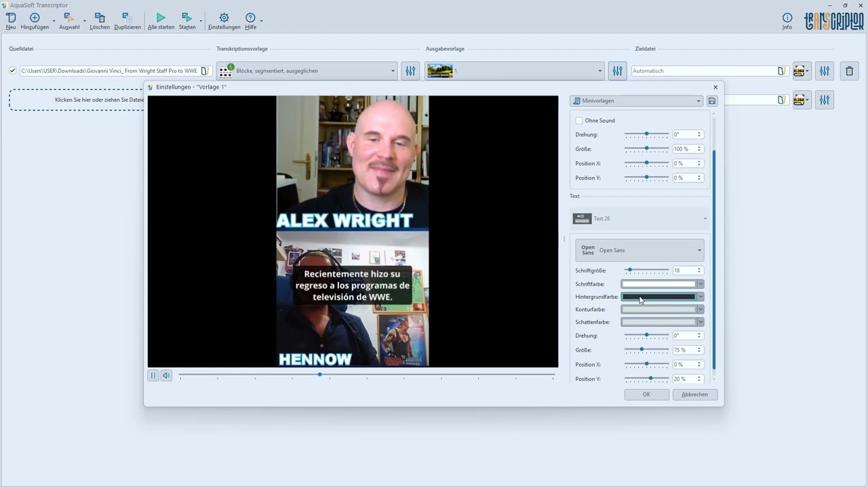Image resolution: width=868 pixels, height=488 pixels.
Task: Click the white Schriftfarbe swatch
Action: pos(659,284)
